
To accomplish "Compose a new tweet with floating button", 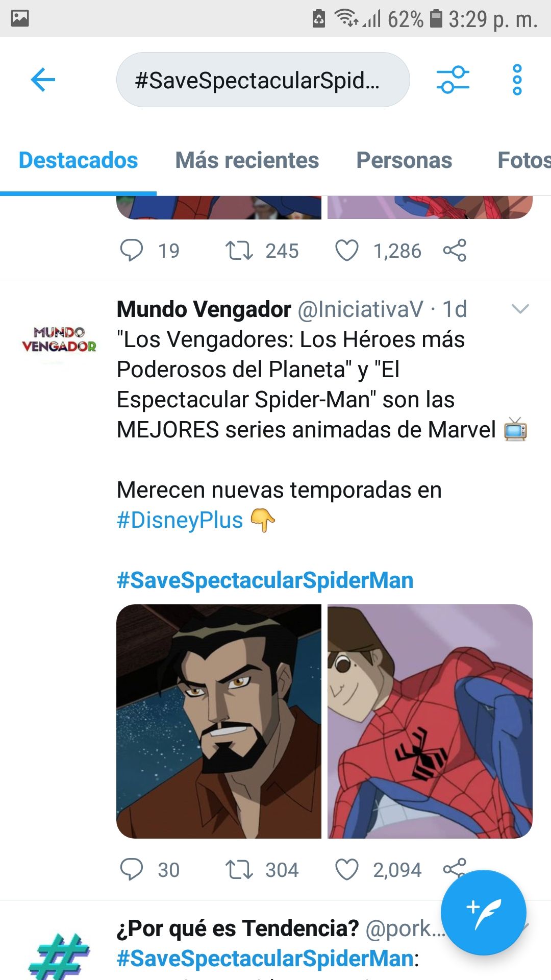I will [x=483, y=912].
